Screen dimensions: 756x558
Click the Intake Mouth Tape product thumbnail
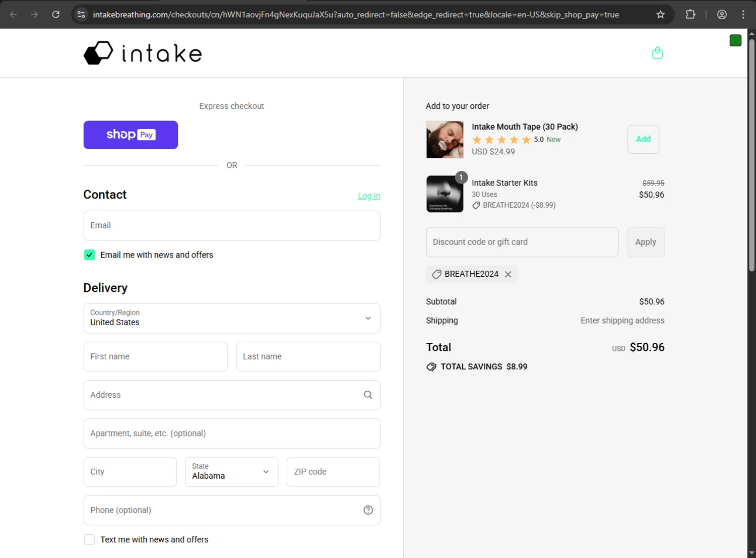coord(445,140)
